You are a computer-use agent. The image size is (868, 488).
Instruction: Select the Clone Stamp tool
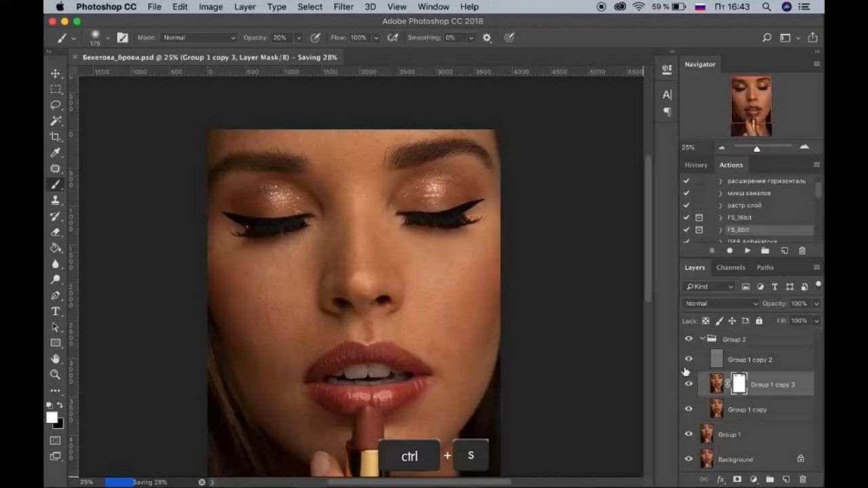[x=56, y=201]
